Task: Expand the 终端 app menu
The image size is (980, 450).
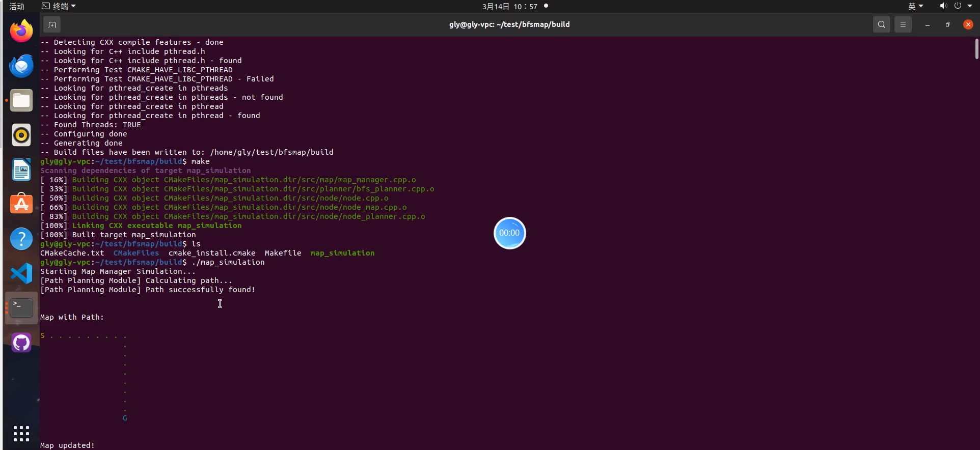Action: 59,6
